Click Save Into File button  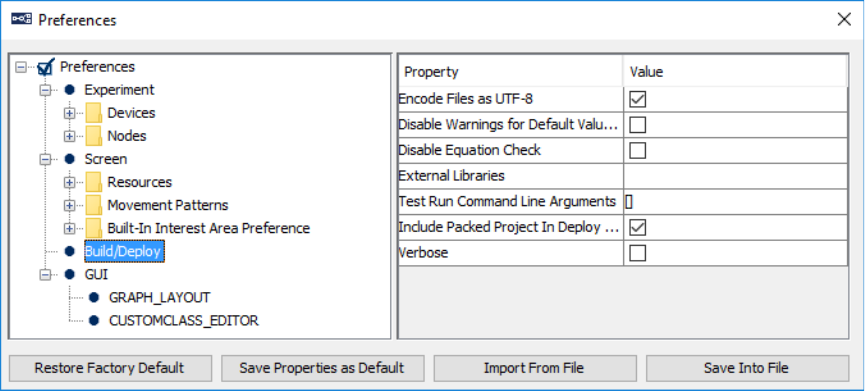(x=747, y=368)
